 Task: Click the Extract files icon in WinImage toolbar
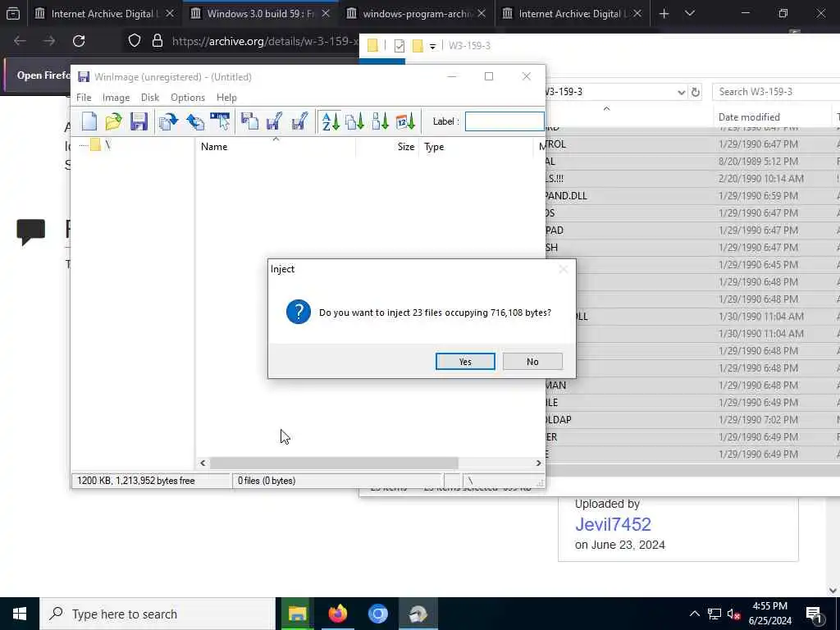point(168,121)
